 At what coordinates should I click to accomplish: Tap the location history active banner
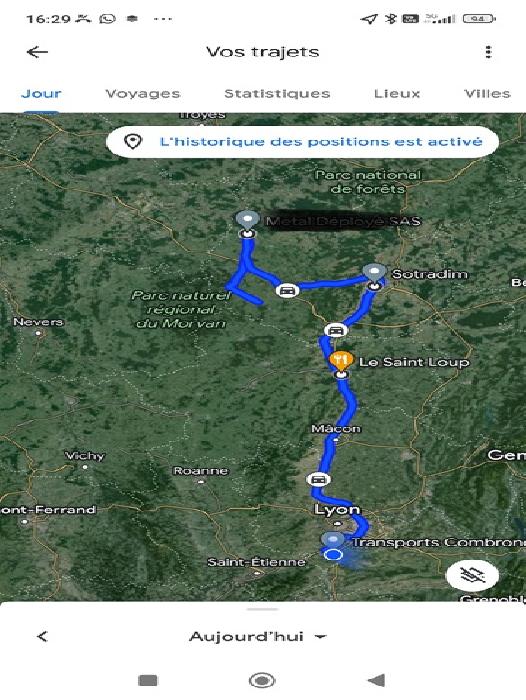point(302,142)
